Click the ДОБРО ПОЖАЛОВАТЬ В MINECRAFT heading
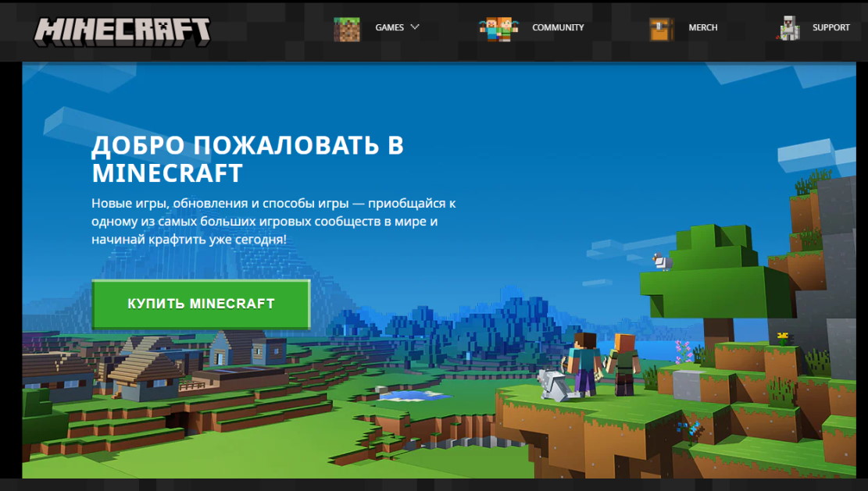868x491 pixels. (x=248, y=158)
